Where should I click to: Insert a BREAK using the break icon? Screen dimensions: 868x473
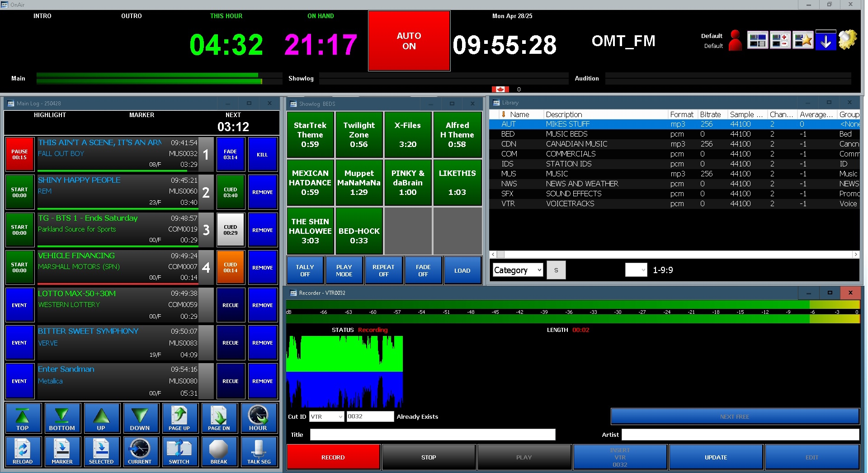[219, 452]
